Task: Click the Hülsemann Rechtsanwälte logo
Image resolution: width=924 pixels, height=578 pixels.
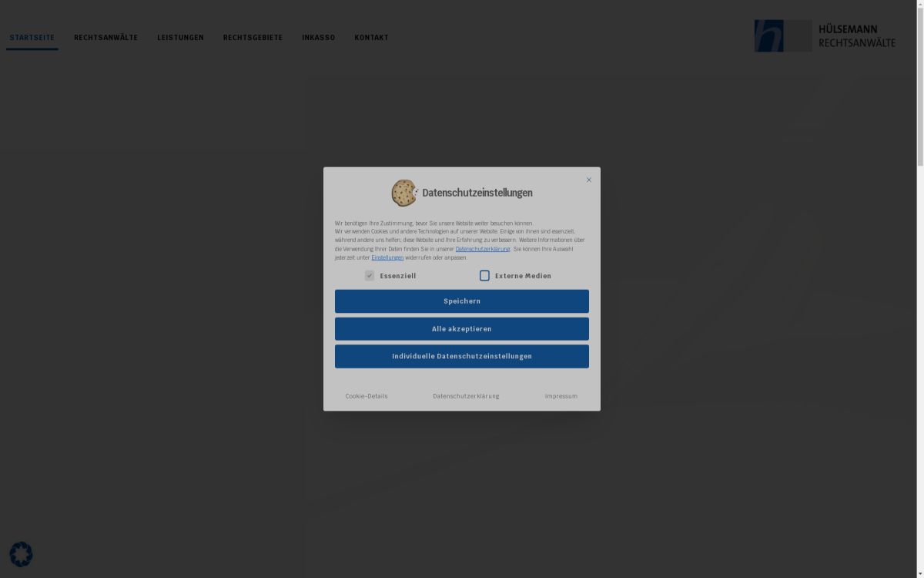Action: (x=824, y=35)
